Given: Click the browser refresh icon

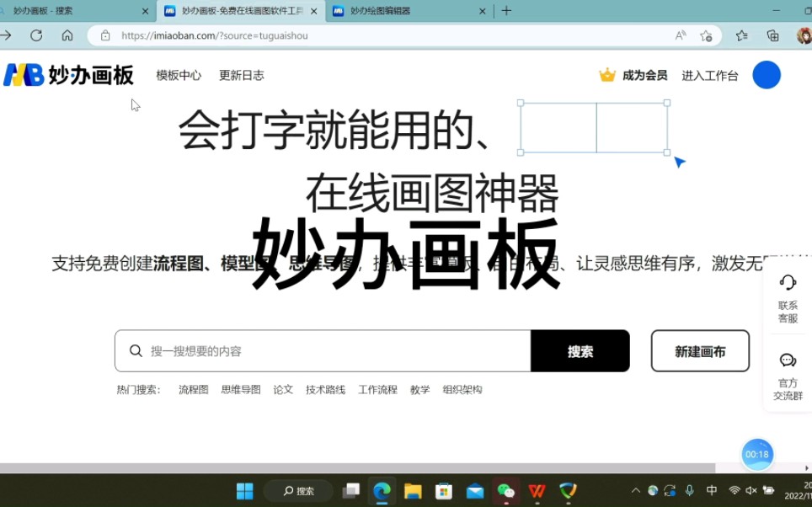Looking at the screenshot, I should click(36, 35).
